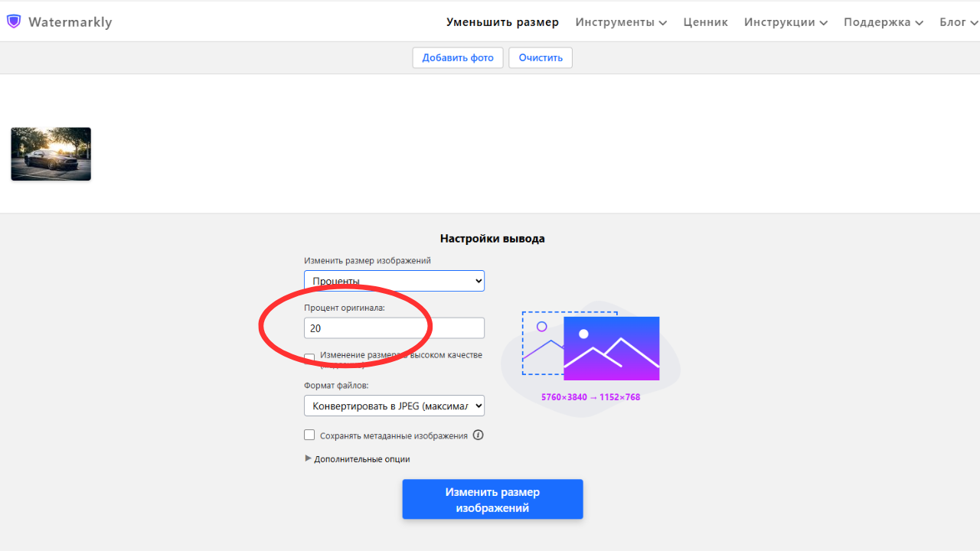Open the Инструменты dropdown menu
The height and width of the screenshot is (551, 980).
tap(621, 22)
